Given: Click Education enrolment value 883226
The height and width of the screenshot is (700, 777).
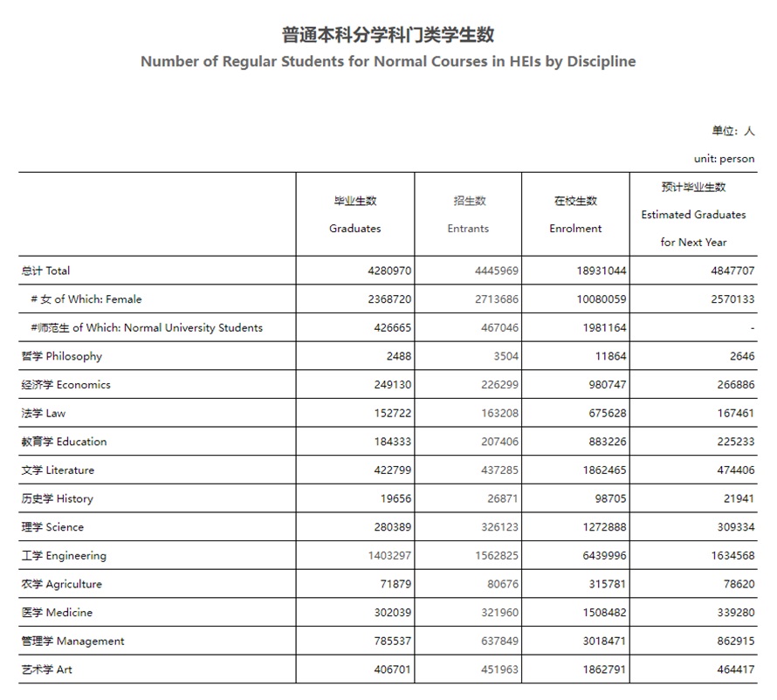Looking at the screenshot, I should (608, 442).
